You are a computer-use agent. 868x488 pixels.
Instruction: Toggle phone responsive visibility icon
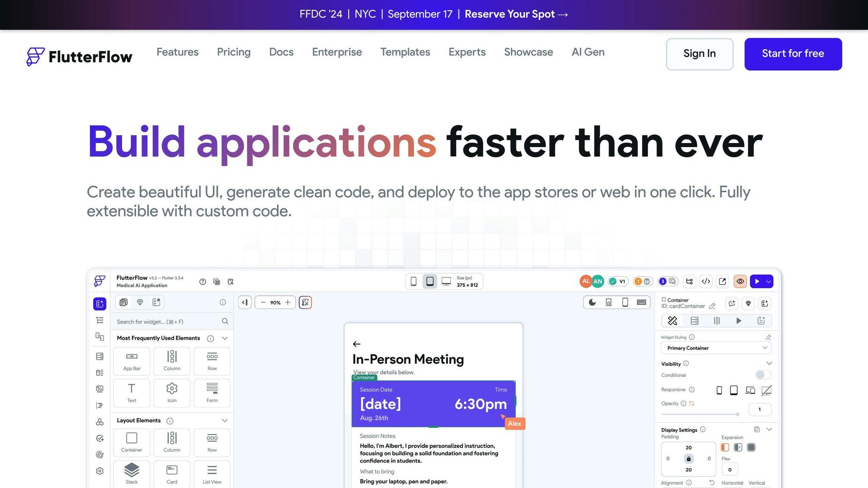tap(719, 390)
